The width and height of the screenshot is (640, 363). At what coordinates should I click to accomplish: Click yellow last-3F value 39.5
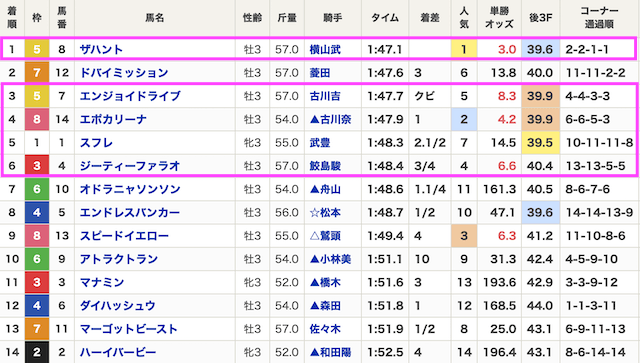(540, 143)
